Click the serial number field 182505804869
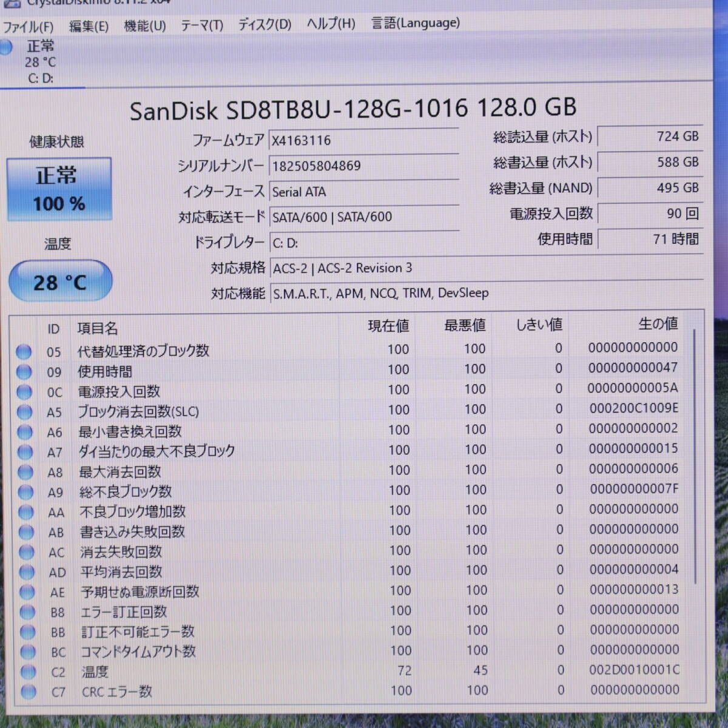The width and height of the screenshot is (728, 728). 363,166
